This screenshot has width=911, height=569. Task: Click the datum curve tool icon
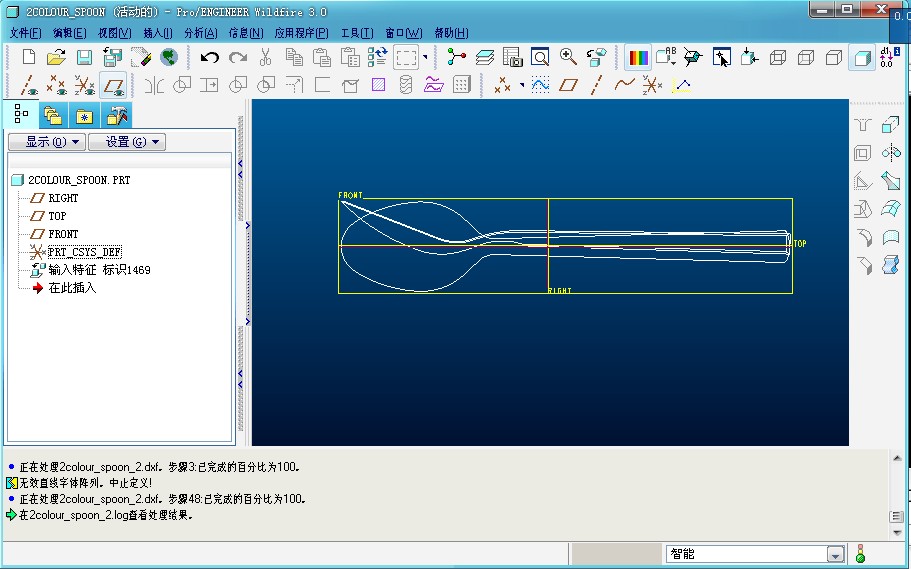pyautogui.click(x=625, y=85)
